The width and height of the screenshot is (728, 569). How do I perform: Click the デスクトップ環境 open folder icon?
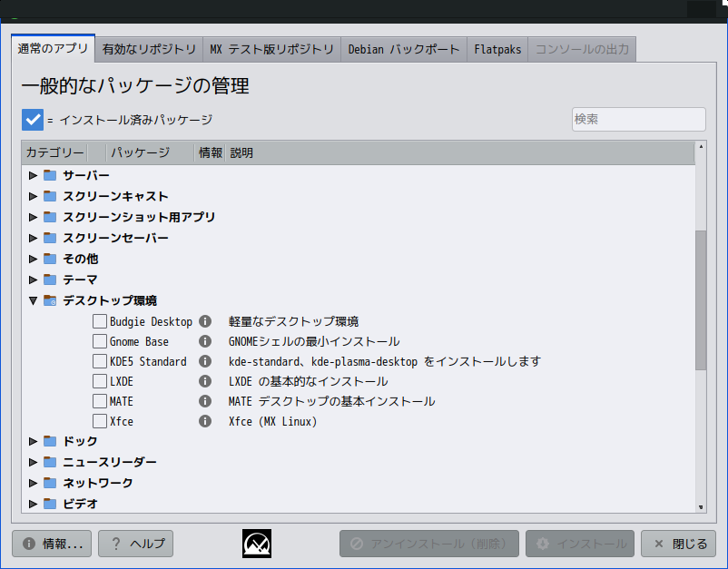click(x=50, y=300)
